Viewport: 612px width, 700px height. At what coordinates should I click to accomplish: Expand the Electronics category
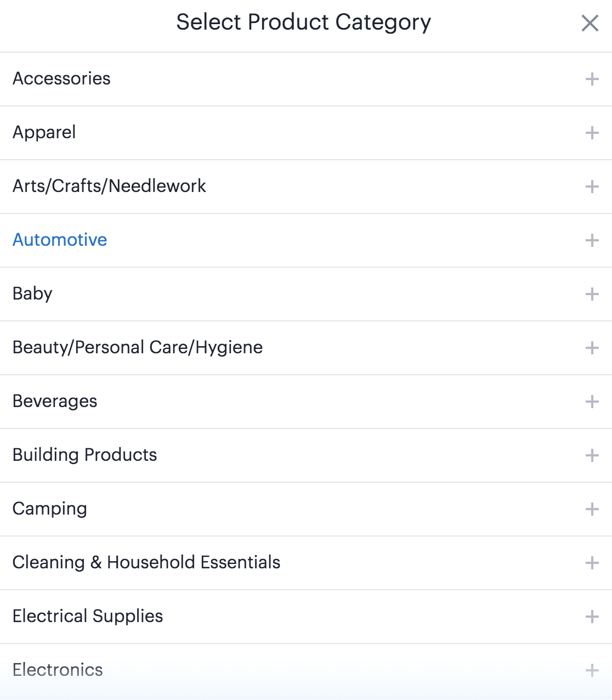point(592,670)
